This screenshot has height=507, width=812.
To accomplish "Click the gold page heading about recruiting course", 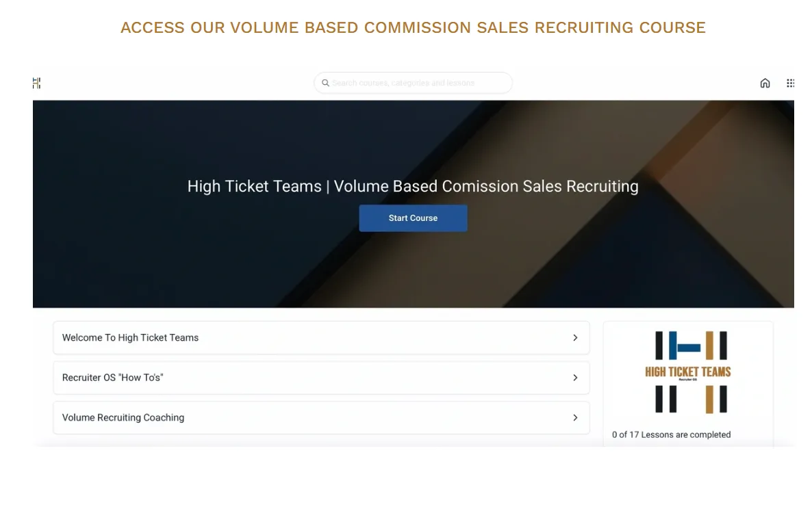I will click(x=413, y=27).
